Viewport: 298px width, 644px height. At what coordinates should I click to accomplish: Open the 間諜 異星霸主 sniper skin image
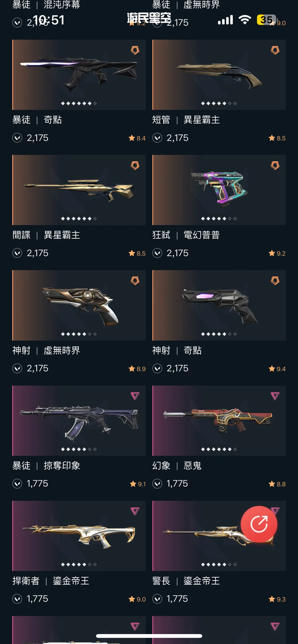coord(79,190)
